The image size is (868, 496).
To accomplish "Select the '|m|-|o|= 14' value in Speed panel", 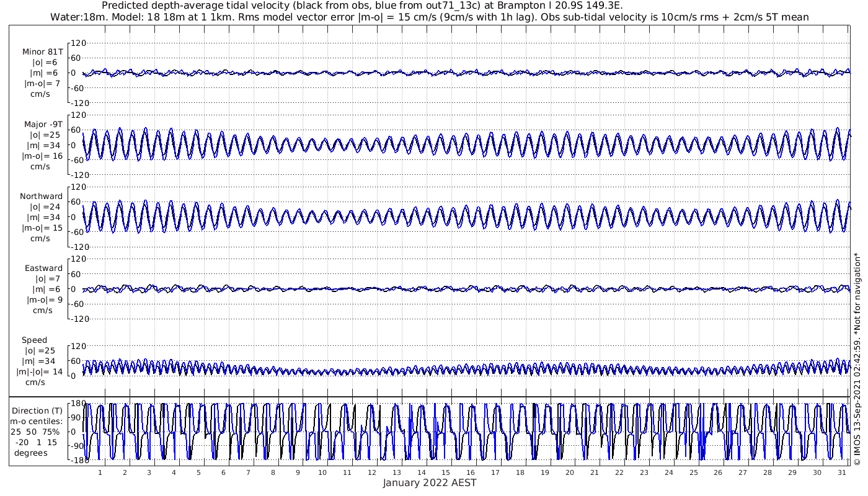I will [40, 372].
